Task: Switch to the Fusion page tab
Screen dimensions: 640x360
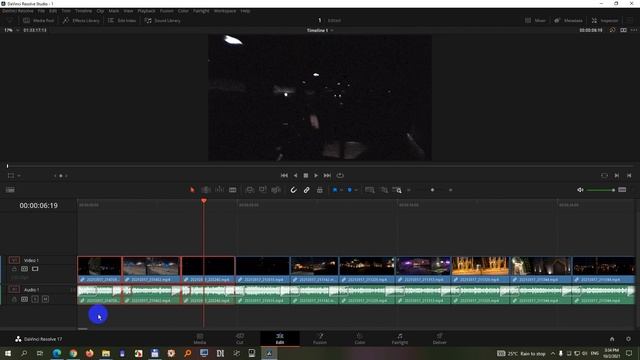Action: (320, 339)
